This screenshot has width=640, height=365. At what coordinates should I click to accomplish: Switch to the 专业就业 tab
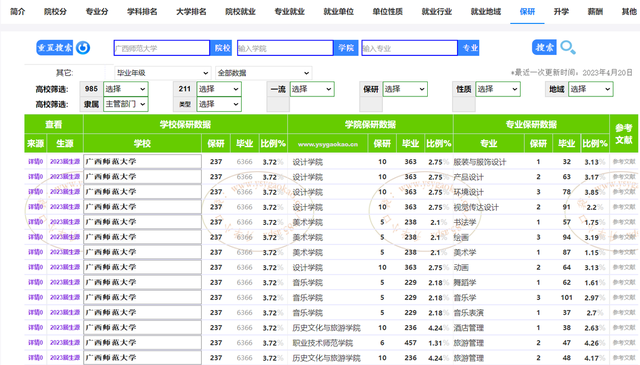pyautogui.click(x=289, y=11)
